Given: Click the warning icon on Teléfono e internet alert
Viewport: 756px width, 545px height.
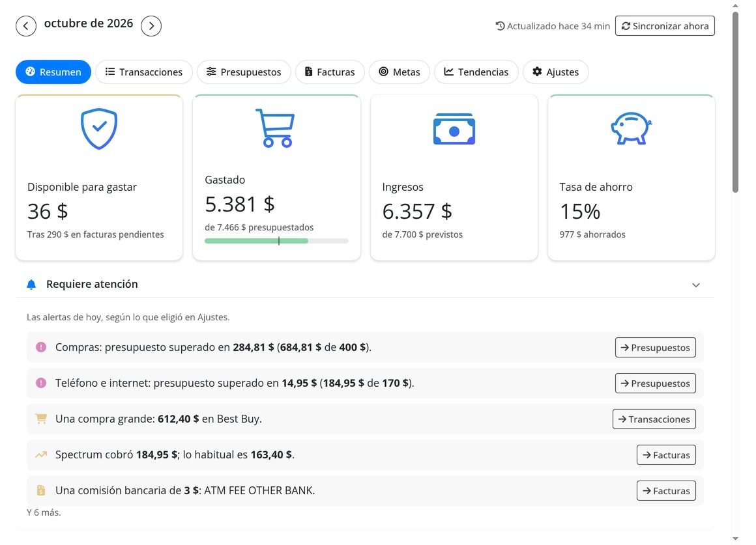Looking at the screenshot, I should [41, 383].
